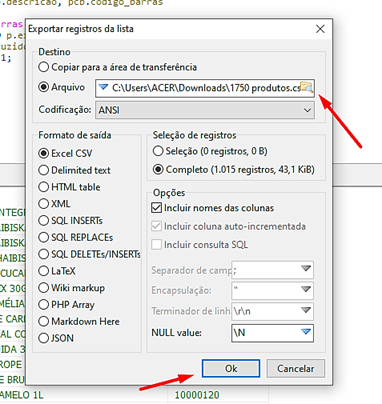Open the Separador de campo dropdown arrow
The image size is (382, 404).
(x=306, y=269)
